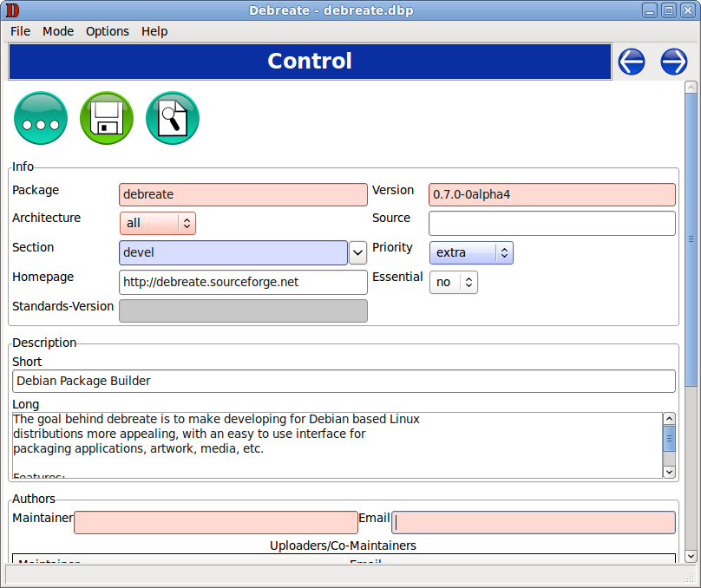Image resolution: width=701 pixels, height=588 pixels.
Task: Open the File menu
Action: point(20,31)
